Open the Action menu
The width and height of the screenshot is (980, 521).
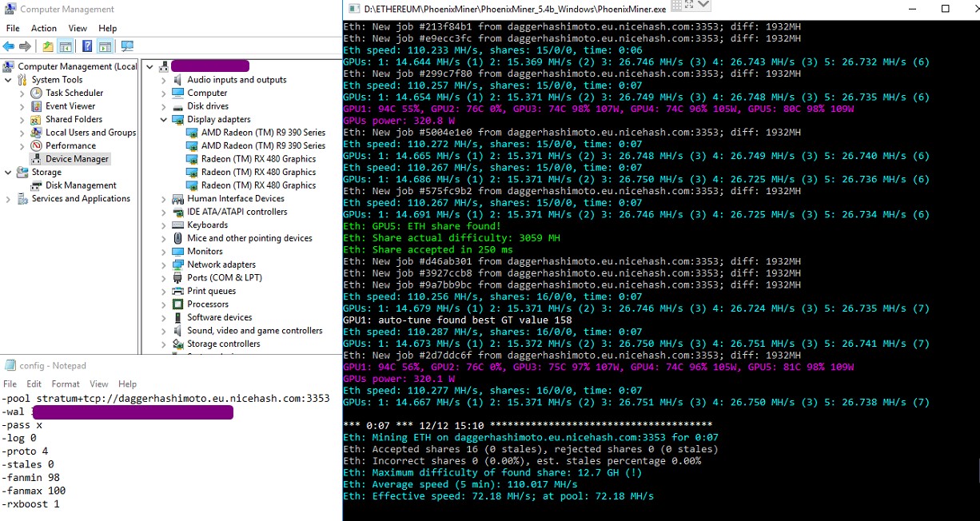pyautogui.click(x=44, y=28)
